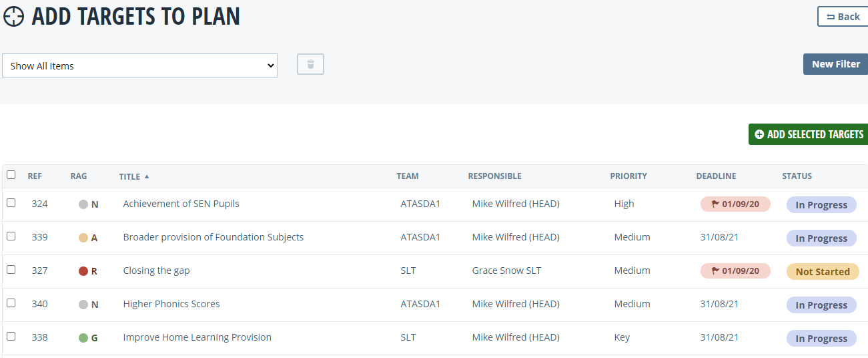
Task: Click ref number 338
Action: coord(39,337)
